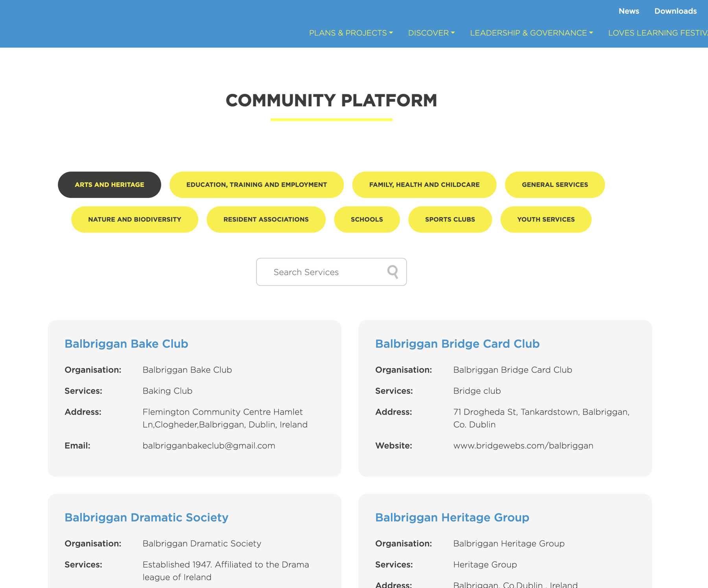Select the General Services category
708x588 pixels.
pyautogui.click(x=555, y=185)
